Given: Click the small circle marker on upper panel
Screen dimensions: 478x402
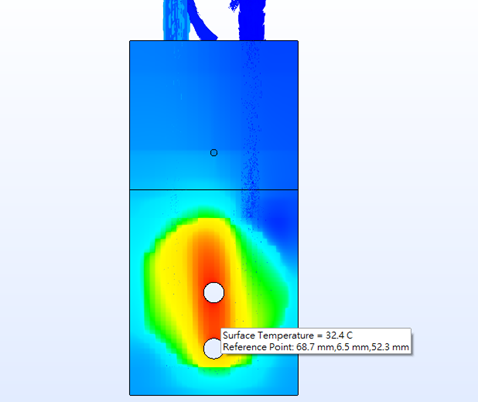Looking at the screenshot, I should [x=214, y=153].
